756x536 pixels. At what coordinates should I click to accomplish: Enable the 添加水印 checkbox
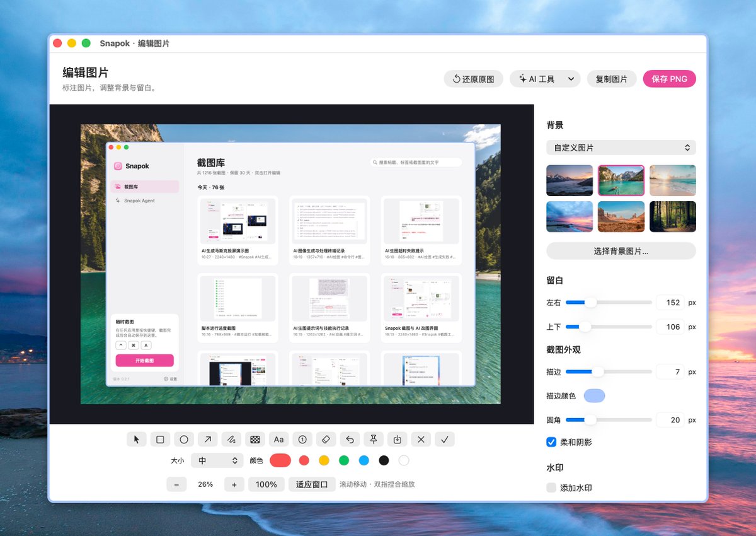(x=551, y=487)
